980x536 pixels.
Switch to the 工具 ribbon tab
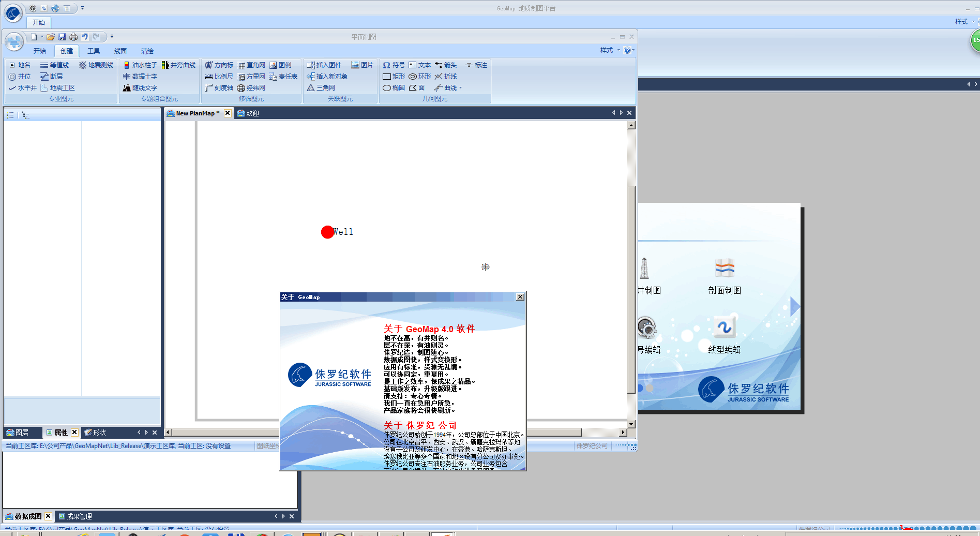click(94, 51)
